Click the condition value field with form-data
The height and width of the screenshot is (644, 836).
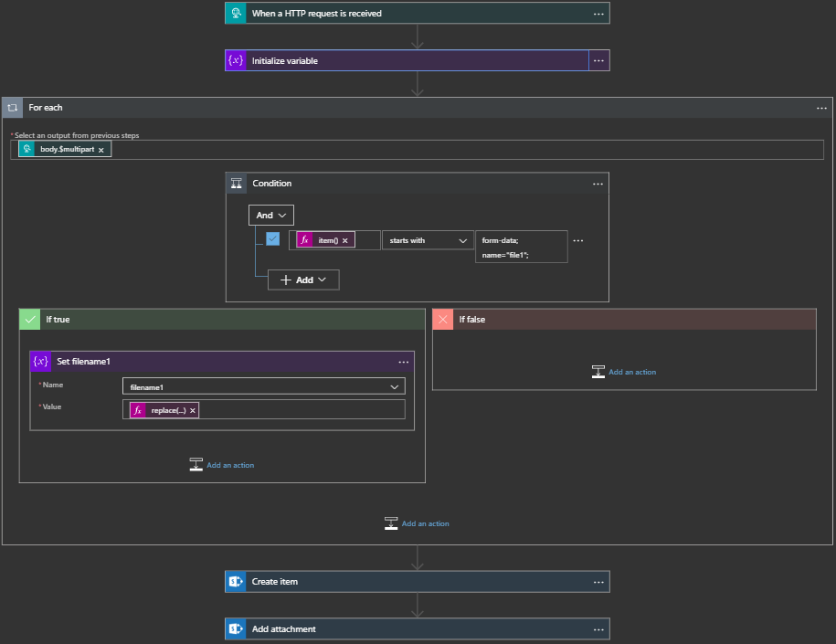(x=521, y=248)
